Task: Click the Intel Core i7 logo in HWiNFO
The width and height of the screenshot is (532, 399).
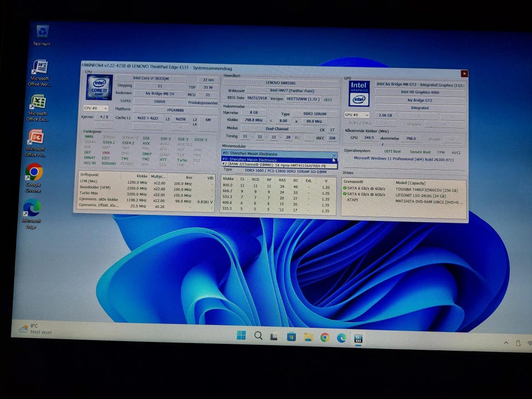Action: tap(99, 87)
